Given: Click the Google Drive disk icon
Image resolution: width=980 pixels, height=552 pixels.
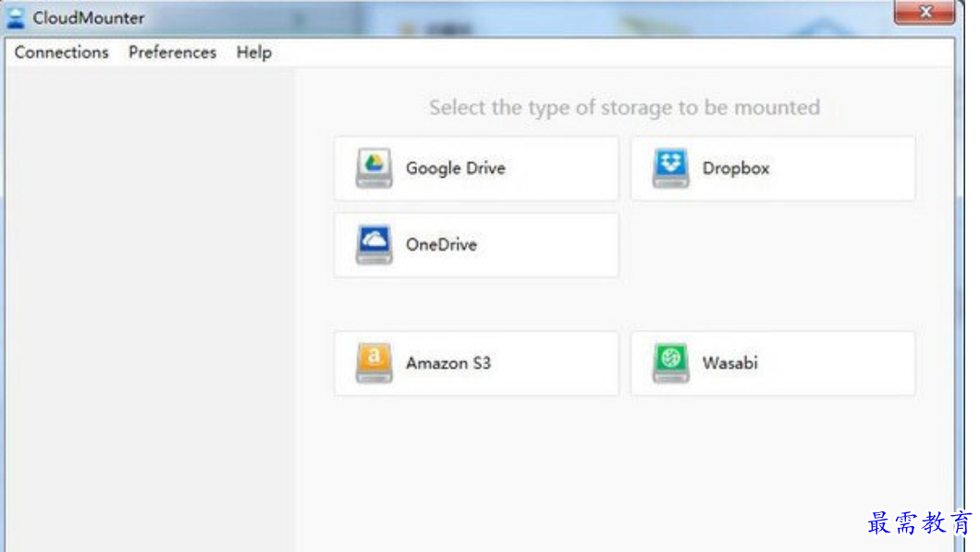Looking at the screenshot, I should point(374,167).
